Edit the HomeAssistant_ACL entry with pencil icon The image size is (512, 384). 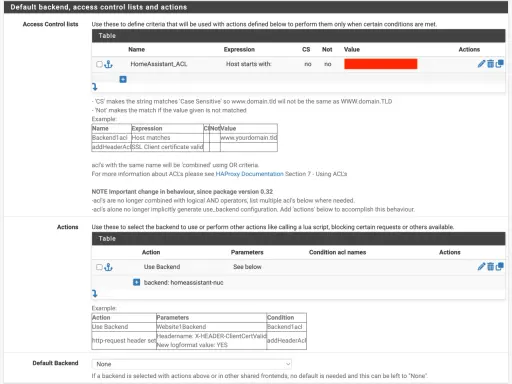click(481, 64)
